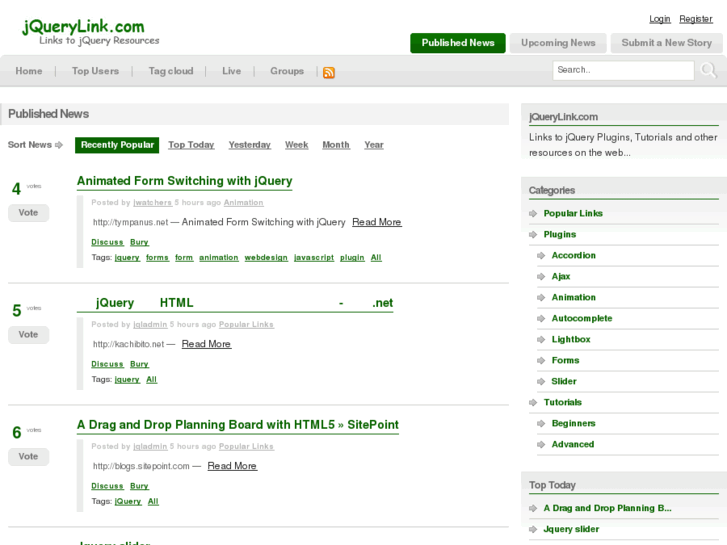Vote for Animated Form Switching story
Image resolution: width=727 pixels, height=545 pixels.
pos(28,213)
